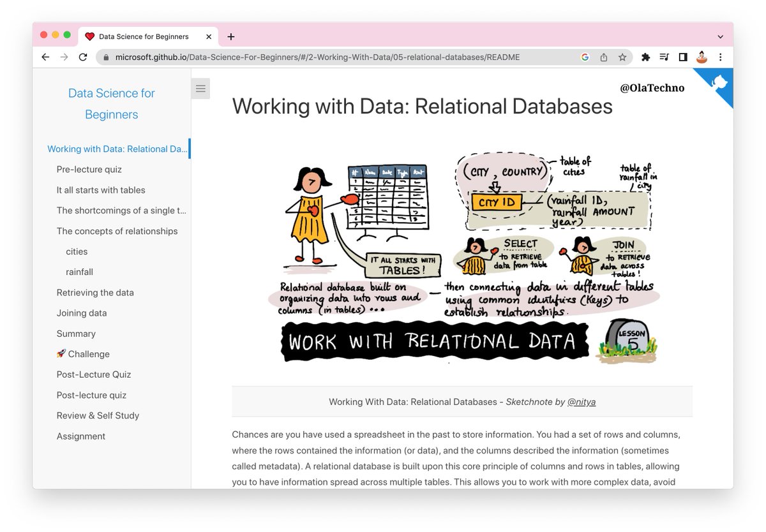Jump to Retrieving the data

pos(95,292)
